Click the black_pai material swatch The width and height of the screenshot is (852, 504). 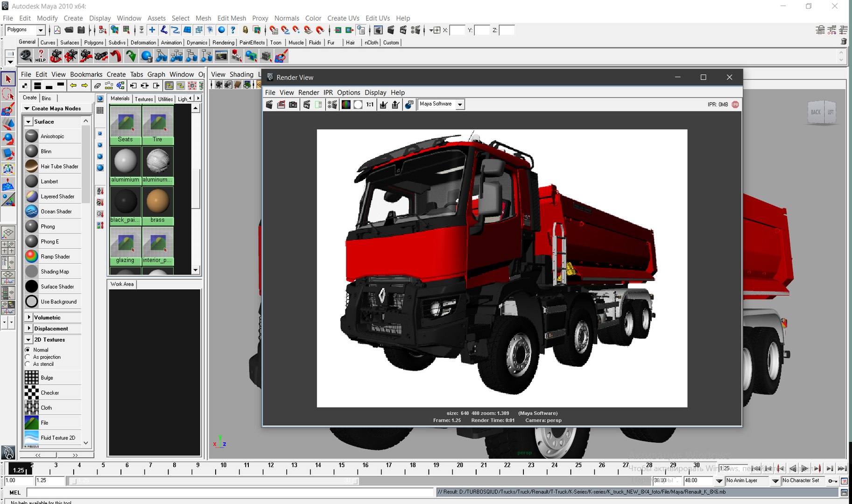[126, 202]
